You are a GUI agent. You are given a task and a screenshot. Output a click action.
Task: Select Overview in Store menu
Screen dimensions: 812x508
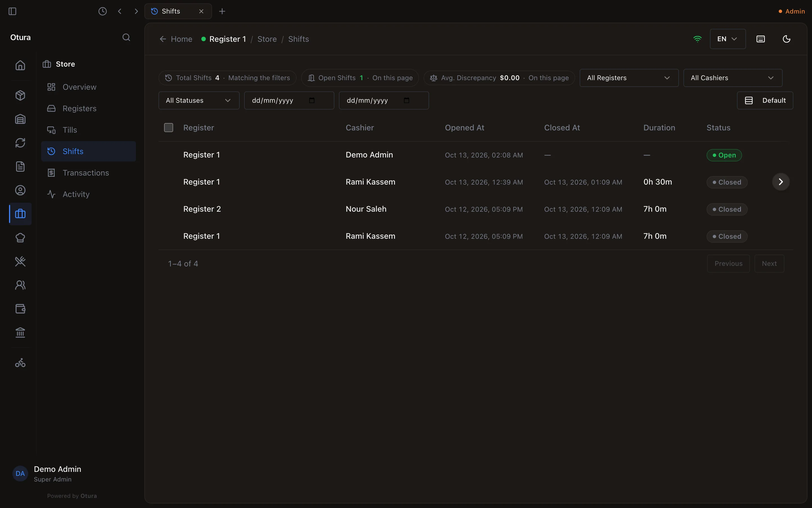point(88,87)
